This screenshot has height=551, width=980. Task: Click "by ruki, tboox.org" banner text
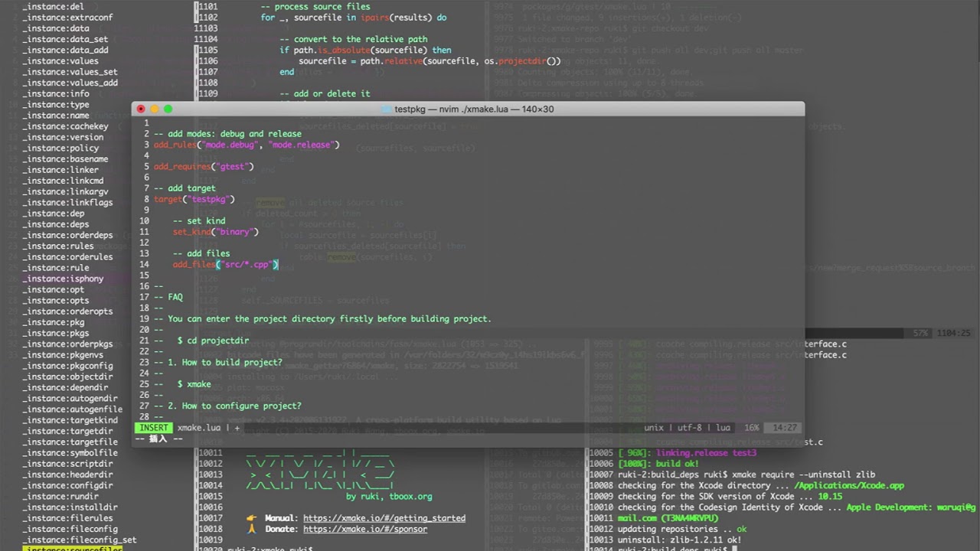click(x=389, y=497)
